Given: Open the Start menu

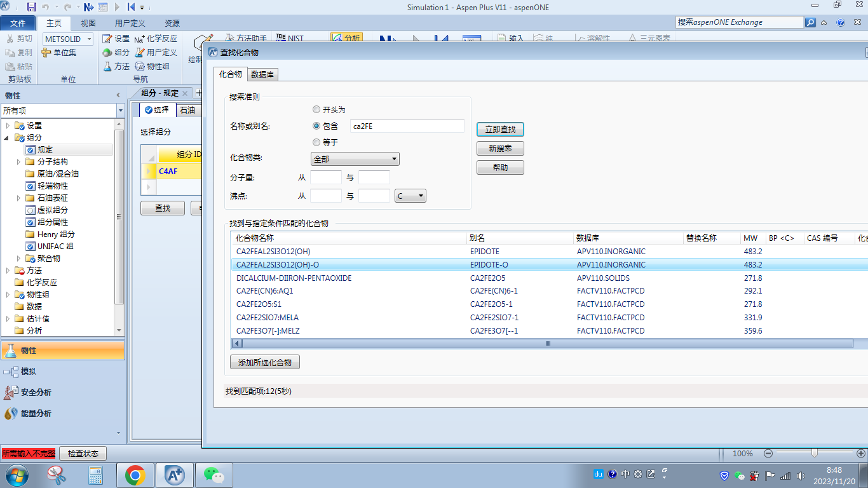Looking at the screenshot, I should point(17,475).
